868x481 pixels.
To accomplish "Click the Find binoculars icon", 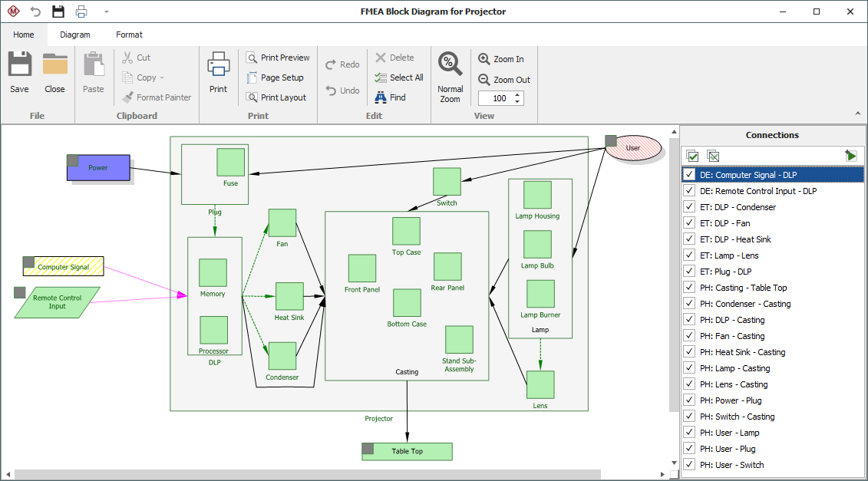I will 381,97.
